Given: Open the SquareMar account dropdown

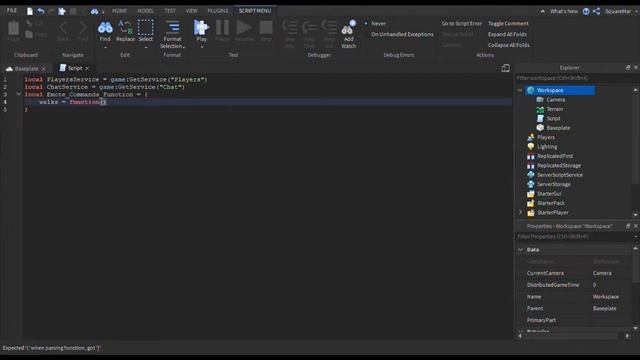Looking at the screenshot, I should pos(621,11).
